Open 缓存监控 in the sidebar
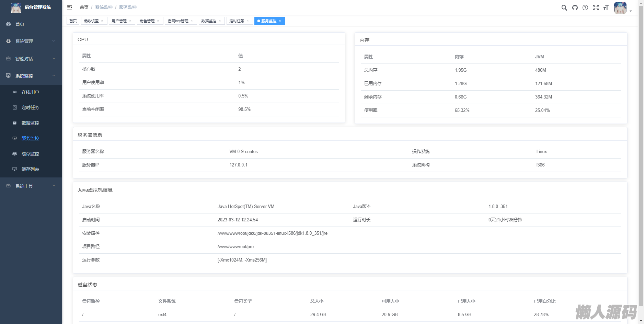This screenshot has height=324, width=644. [x=30, y=154]
